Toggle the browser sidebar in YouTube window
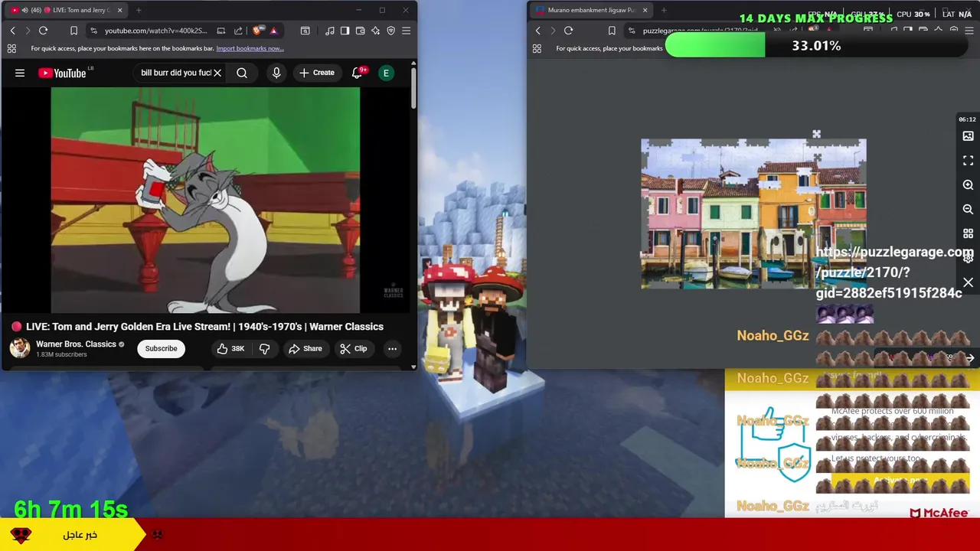Screen dimensions: 980x551 point(345,31)
